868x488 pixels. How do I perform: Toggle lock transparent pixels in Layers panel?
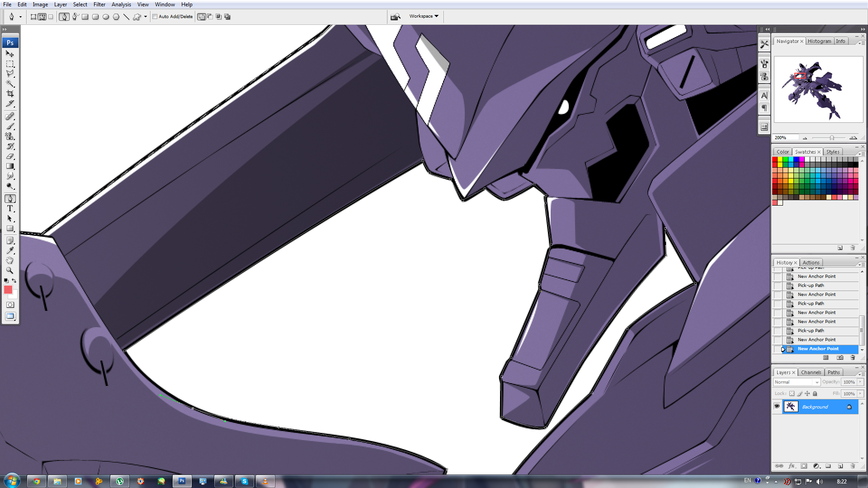tap(792, 394)
